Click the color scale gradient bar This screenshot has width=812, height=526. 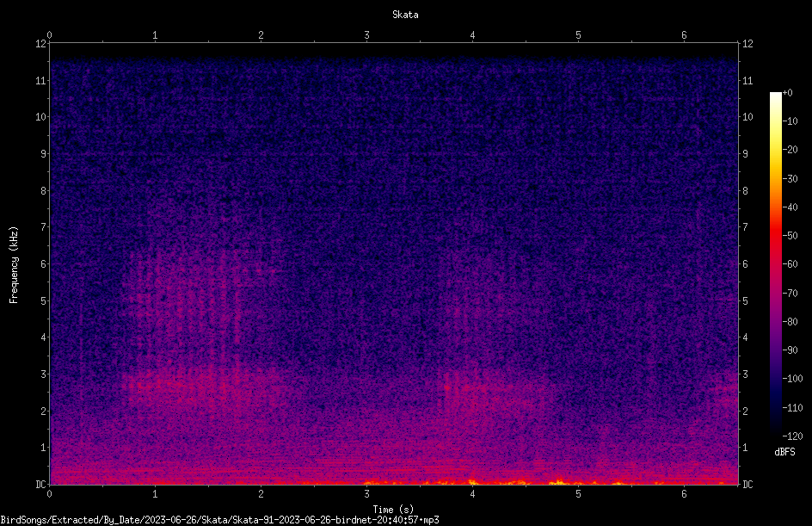point(775,264)
